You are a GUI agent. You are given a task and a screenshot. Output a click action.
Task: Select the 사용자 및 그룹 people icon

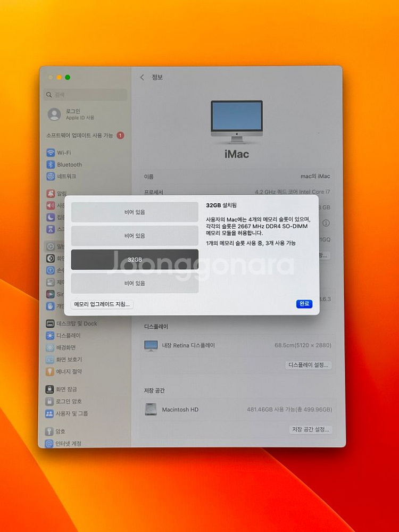pyautogui.click(x=49, y=413)
